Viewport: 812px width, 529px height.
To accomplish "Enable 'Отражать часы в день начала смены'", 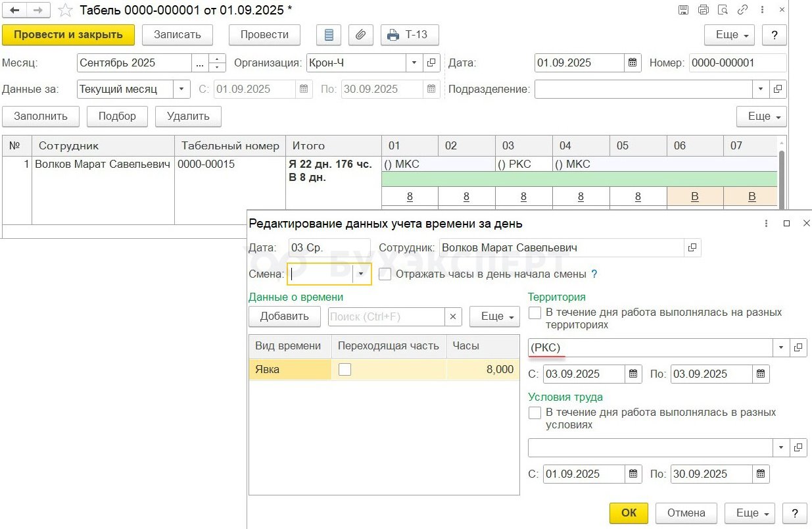I will 385,274.
